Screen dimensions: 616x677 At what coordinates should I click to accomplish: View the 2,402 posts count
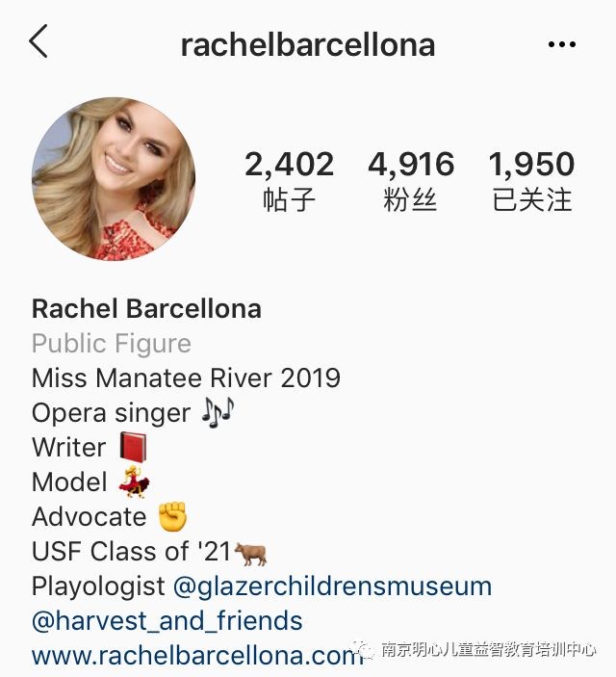click(289, 181)
